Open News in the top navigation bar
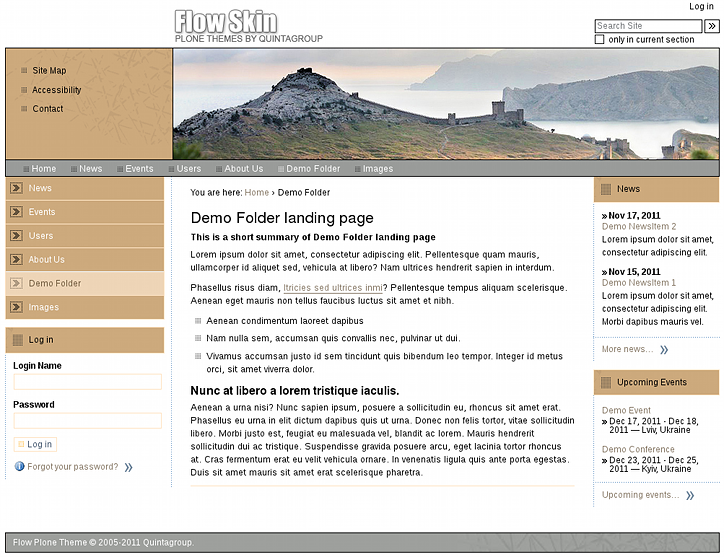The height and width of the screenshot is (557, 724). [90, 169]
